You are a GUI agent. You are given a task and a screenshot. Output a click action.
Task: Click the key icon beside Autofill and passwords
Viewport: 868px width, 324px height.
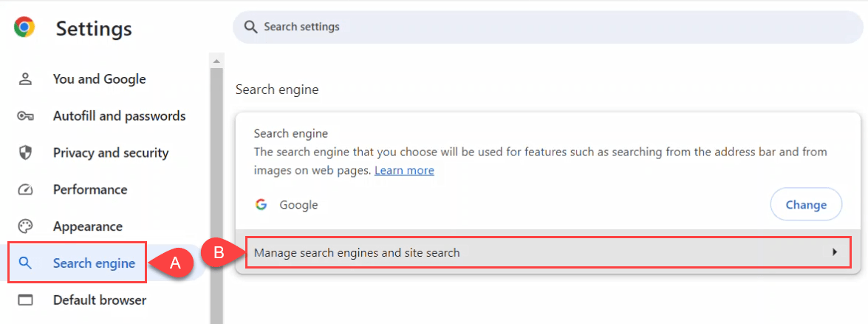26,116
